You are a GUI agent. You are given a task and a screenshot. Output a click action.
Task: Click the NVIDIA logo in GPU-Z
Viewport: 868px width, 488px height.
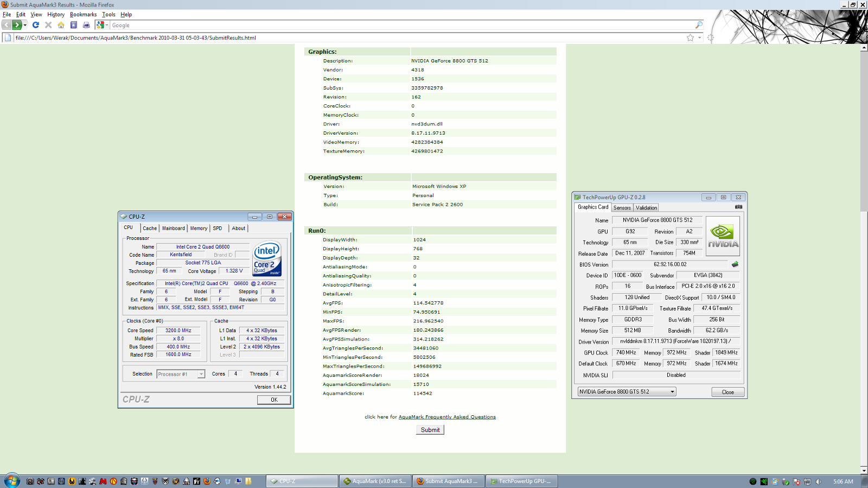(x=723, y=236)
